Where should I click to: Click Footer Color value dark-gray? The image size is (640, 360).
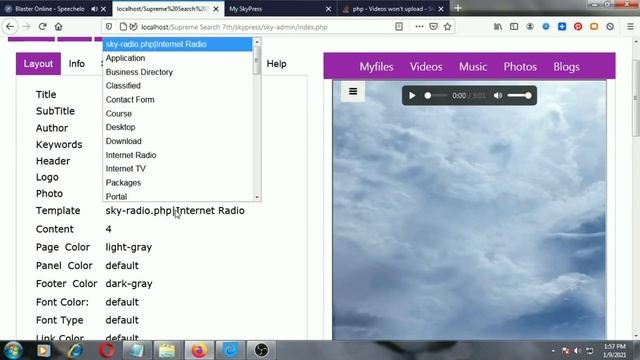129,284
